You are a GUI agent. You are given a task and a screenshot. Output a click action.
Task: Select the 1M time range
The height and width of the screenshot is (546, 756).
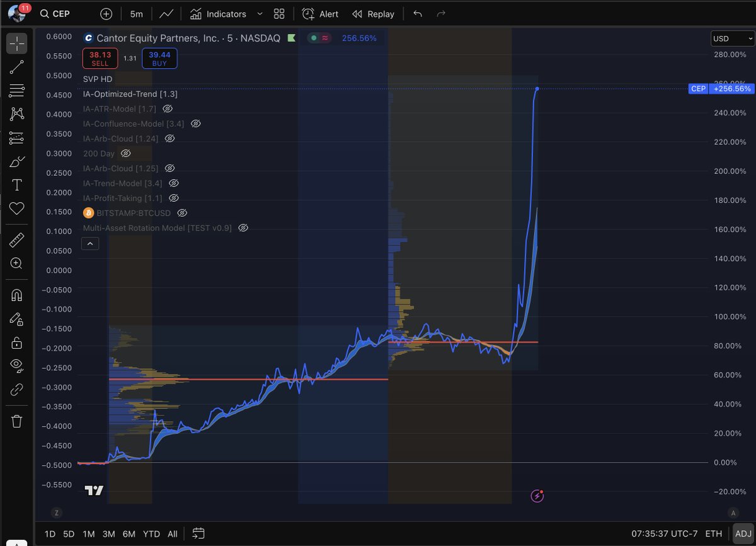click(88, 534)
